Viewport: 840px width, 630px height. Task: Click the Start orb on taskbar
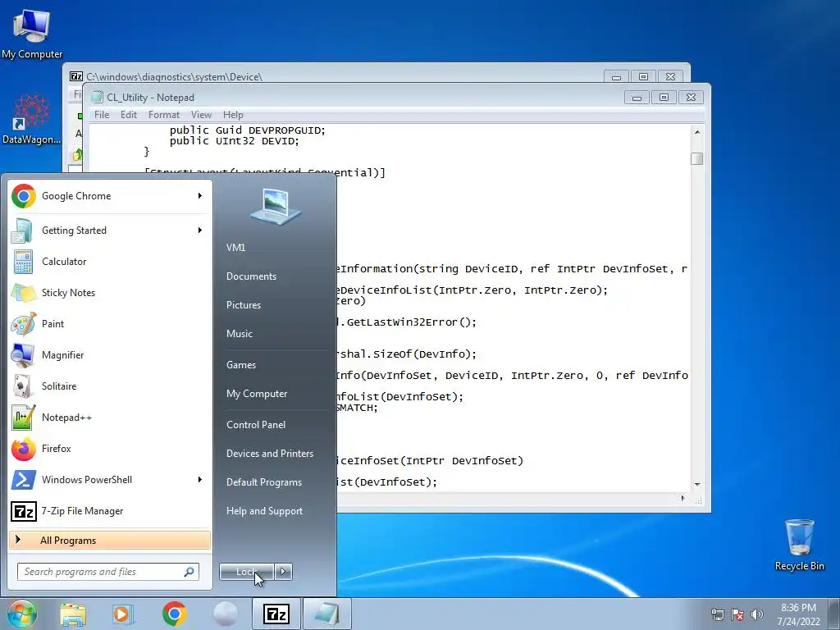point(21,614)
